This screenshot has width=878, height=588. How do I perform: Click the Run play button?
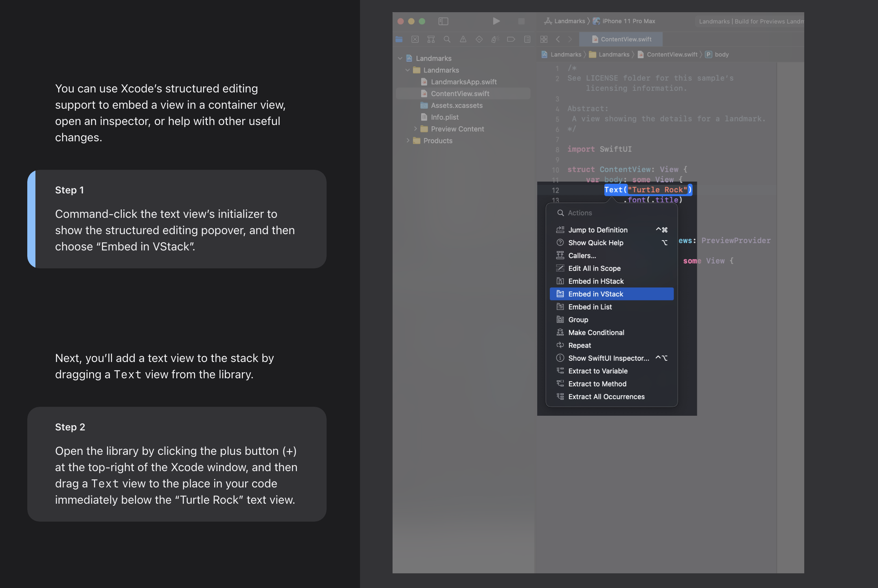[x=496, y=21]
